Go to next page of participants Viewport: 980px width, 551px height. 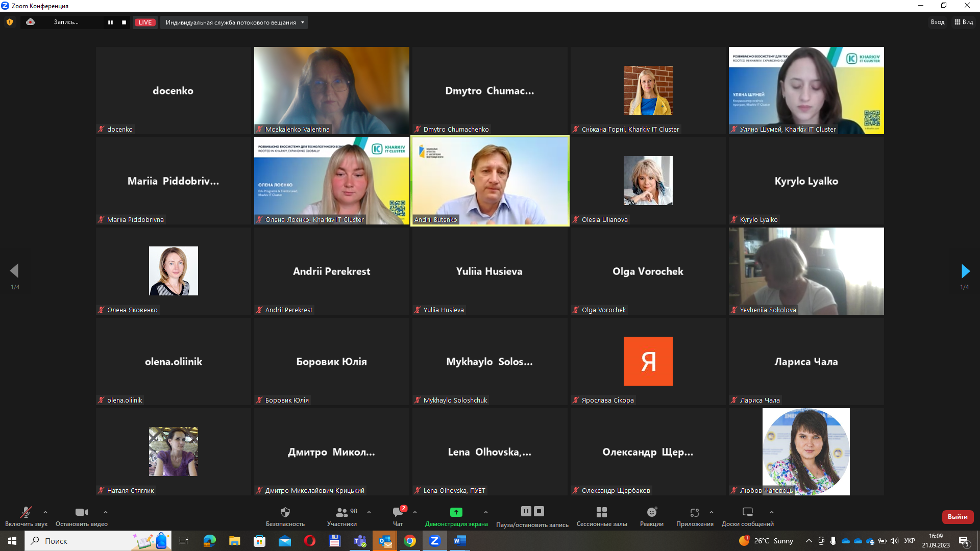[x=965, y=271]
